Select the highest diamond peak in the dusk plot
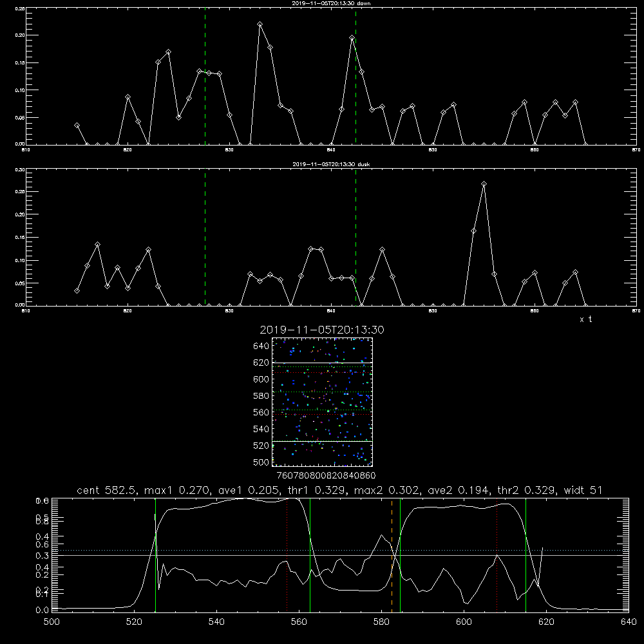 point(484,184)
